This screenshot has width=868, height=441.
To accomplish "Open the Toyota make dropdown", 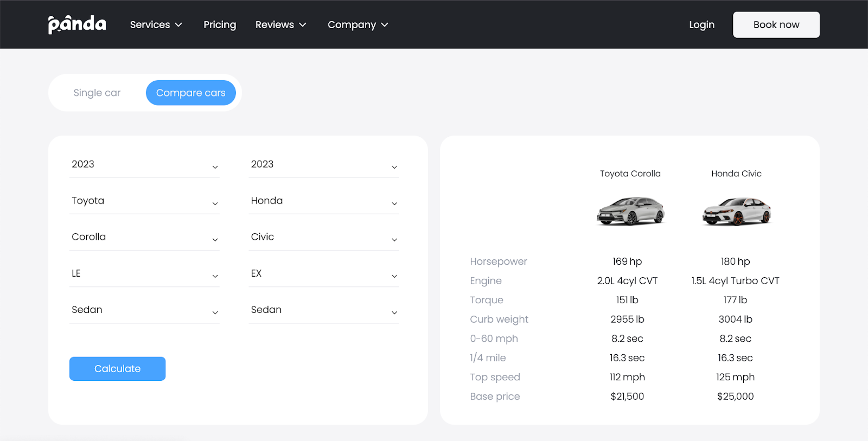I will [x=144, y=201].
